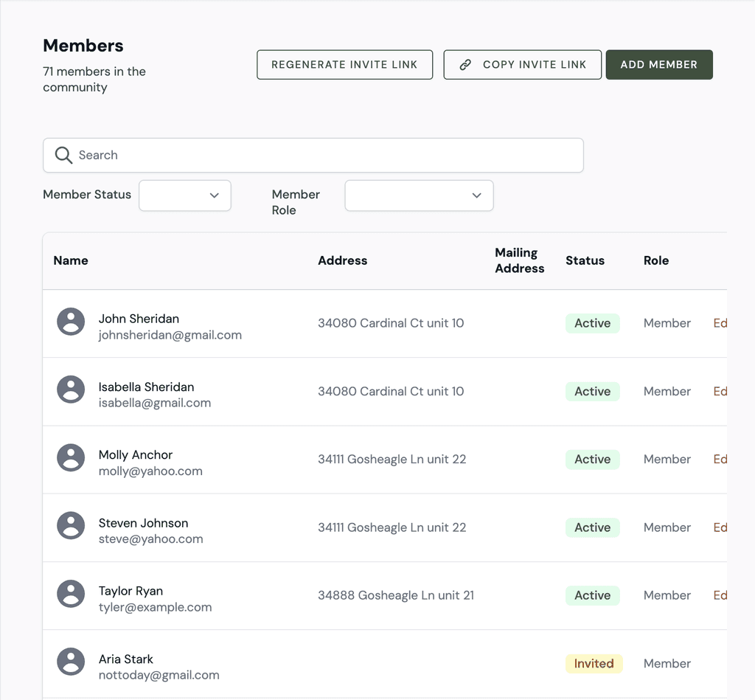The image size is (755, 700).
Task: Click the Copy Invite Link button
Action: pyautogui.click(x=523, y=65)
